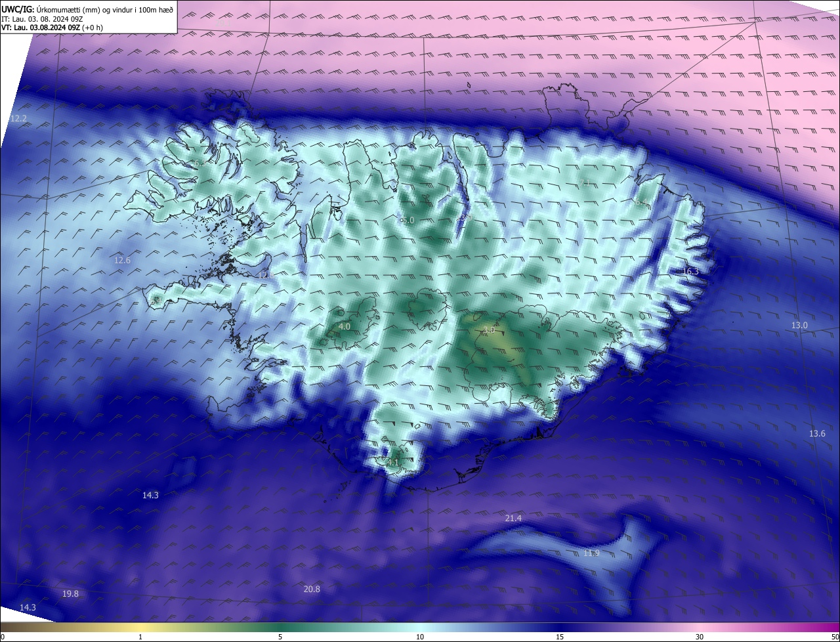This screenshot has height=642, width=840.
Task: Click the 11.9 value label
Action: click(591, 553)
